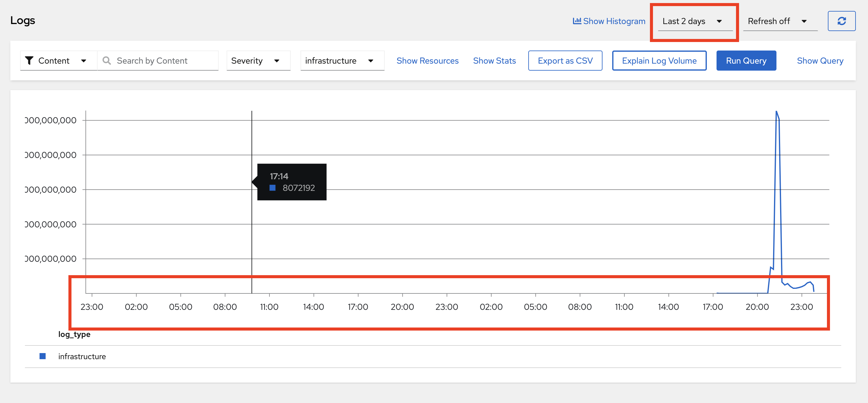The image size is (868, 403).
Task: Click the funnel filter icon
Action: 29,60
